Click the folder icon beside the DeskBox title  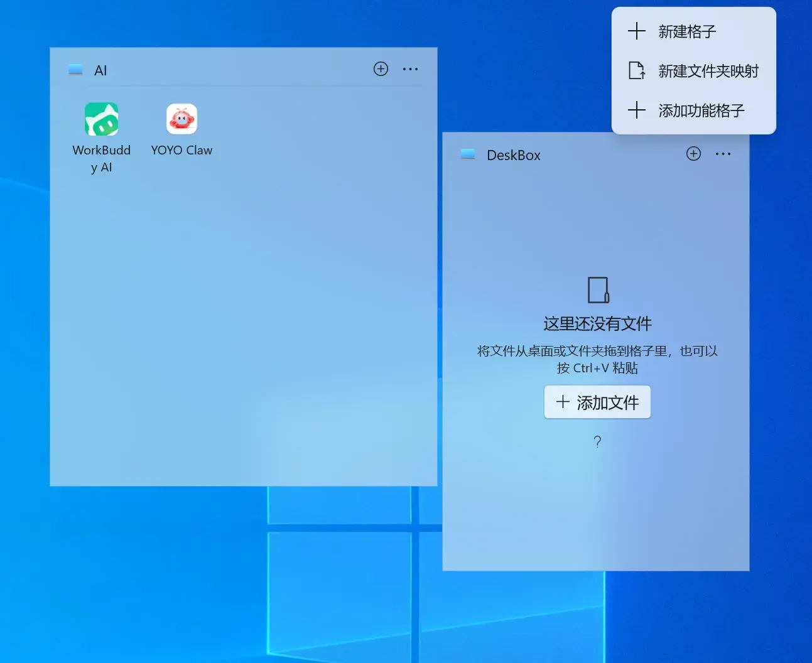468,154
